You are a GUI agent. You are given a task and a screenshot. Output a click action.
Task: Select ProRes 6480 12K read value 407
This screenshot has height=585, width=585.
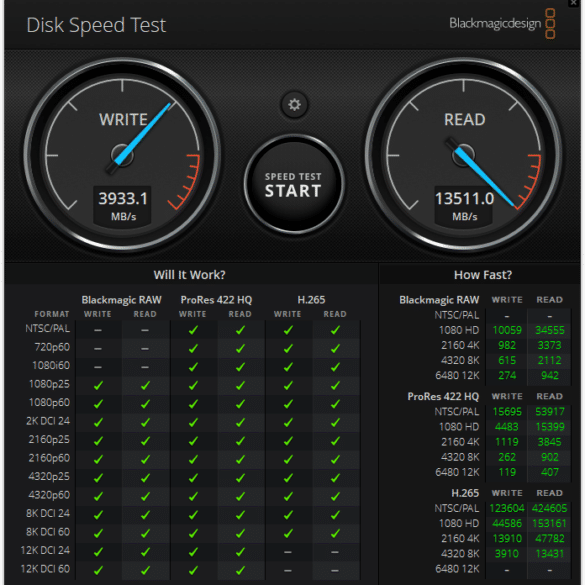pyautogui.click(x=550, y=472)
